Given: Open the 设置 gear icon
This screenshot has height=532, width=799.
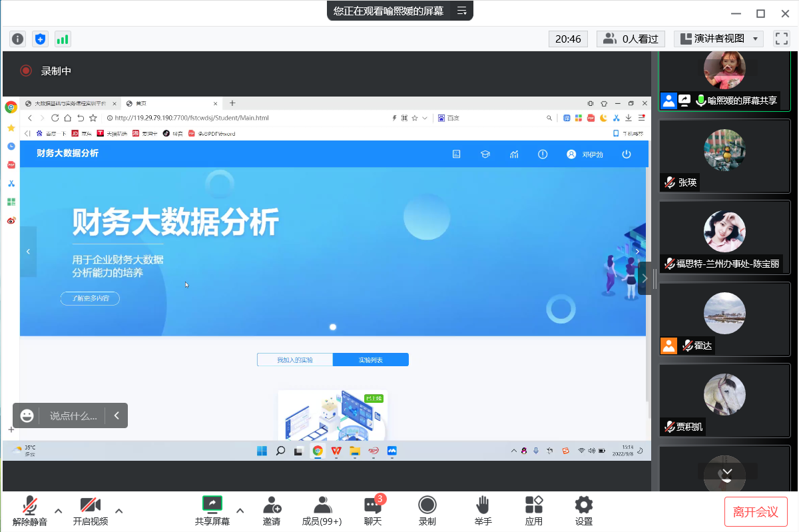Looking at the screenshot, I should pos(583,511).
